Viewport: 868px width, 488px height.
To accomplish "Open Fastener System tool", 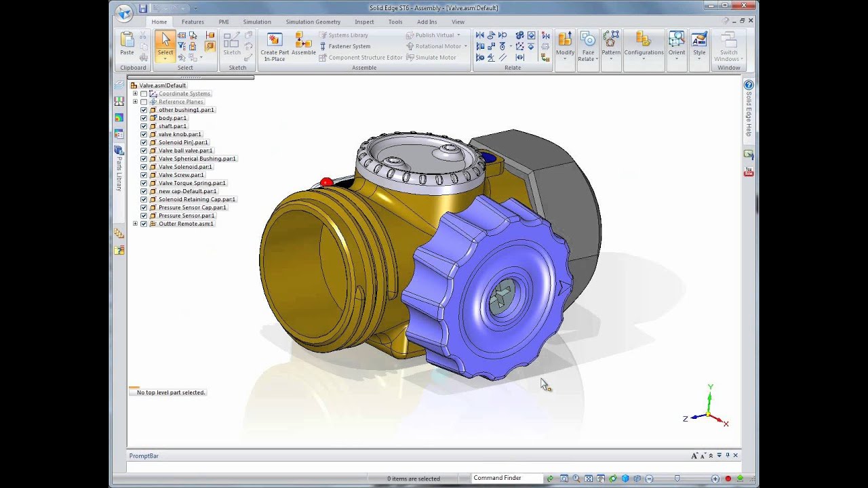I will click(x=345, y=46).
